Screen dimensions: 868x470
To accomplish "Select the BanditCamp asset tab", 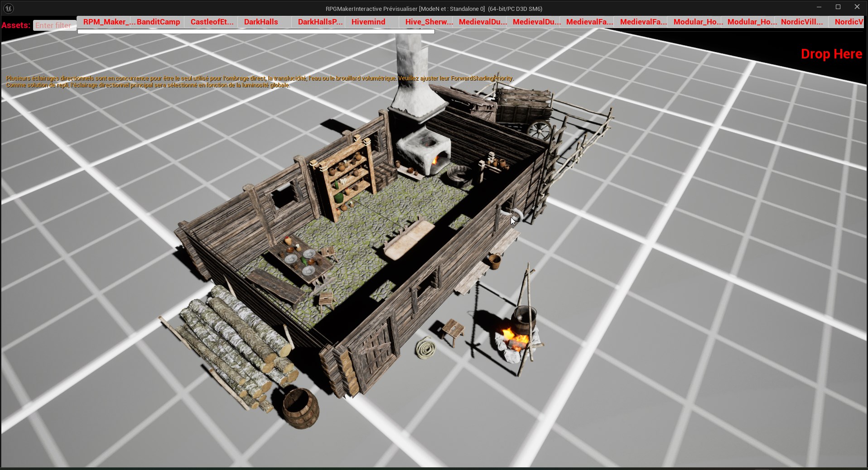I will [158, 22].
